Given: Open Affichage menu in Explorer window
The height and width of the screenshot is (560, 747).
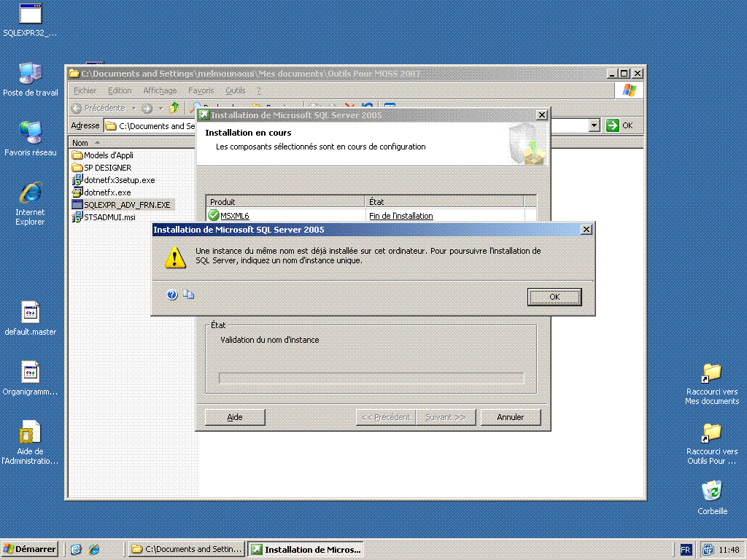Looking at the screenshot, I should [x=160, y=90].
